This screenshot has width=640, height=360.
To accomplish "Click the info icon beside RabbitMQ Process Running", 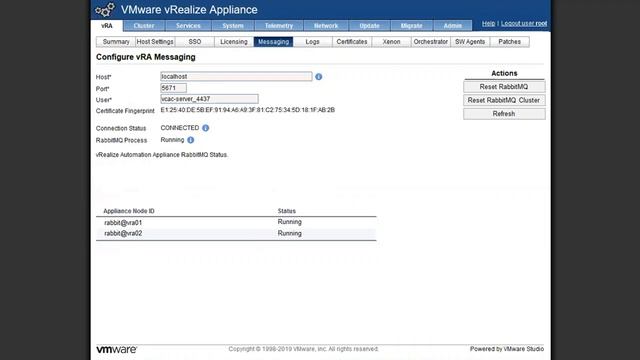I will [191, 140].
